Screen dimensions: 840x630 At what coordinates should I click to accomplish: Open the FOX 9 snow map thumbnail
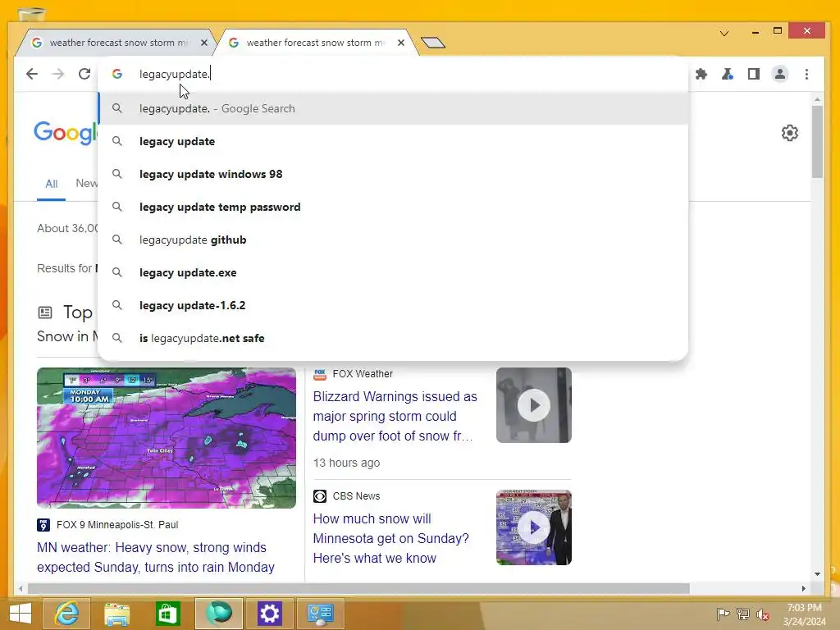(166, 438)
